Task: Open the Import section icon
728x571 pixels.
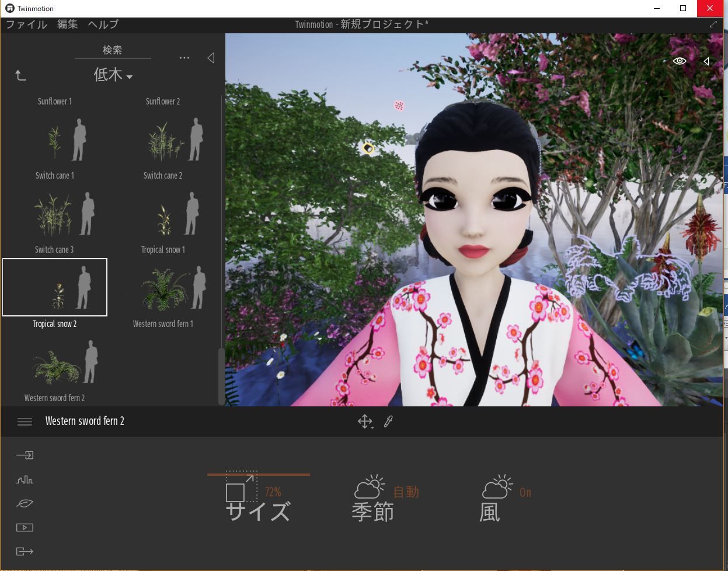Action: pyautogui.click(x=25, y=455)
